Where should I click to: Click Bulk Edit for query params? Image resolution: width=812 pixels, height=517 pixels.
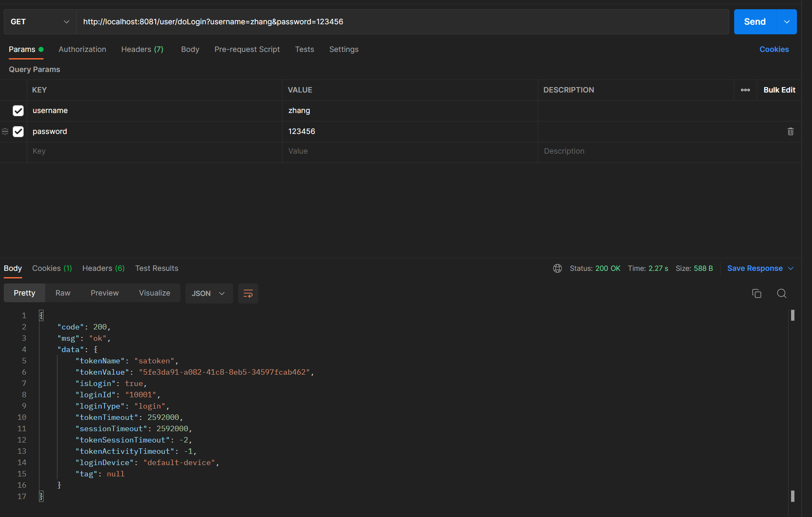(779, 90)
